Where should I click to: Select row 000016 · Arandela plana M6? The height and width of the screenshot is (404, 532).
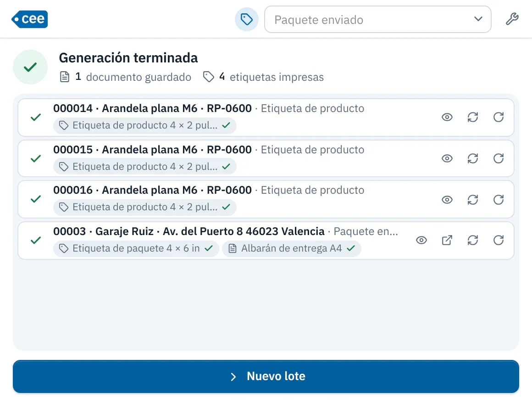(x=266, y=200)
